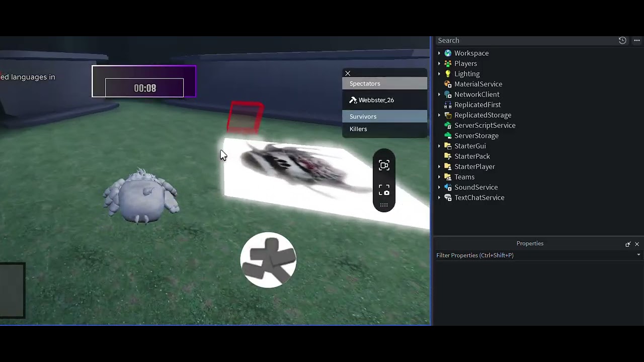Viewport: 644px width, 362px height.
Task: Select player Webbster_26 in the player list
Action: [385, 100]
